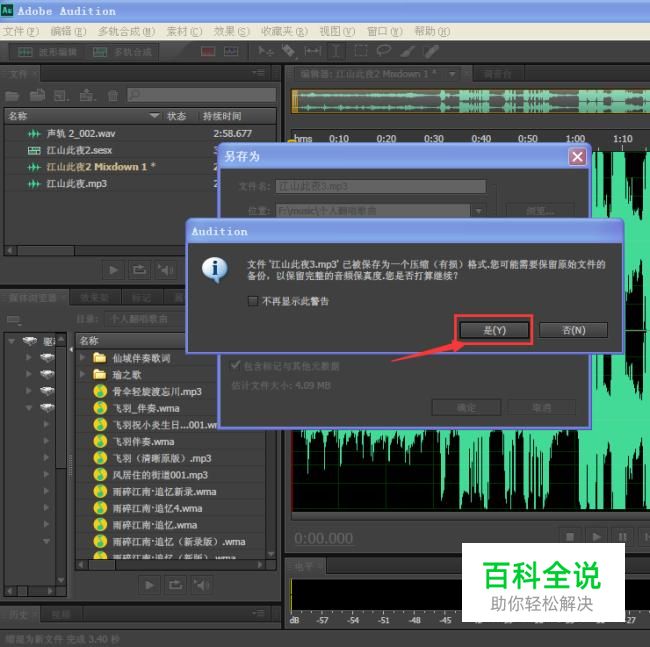Click the 文件名 input field
The width and height of the screenshot is (650, 647).
(x=381, y=186)
